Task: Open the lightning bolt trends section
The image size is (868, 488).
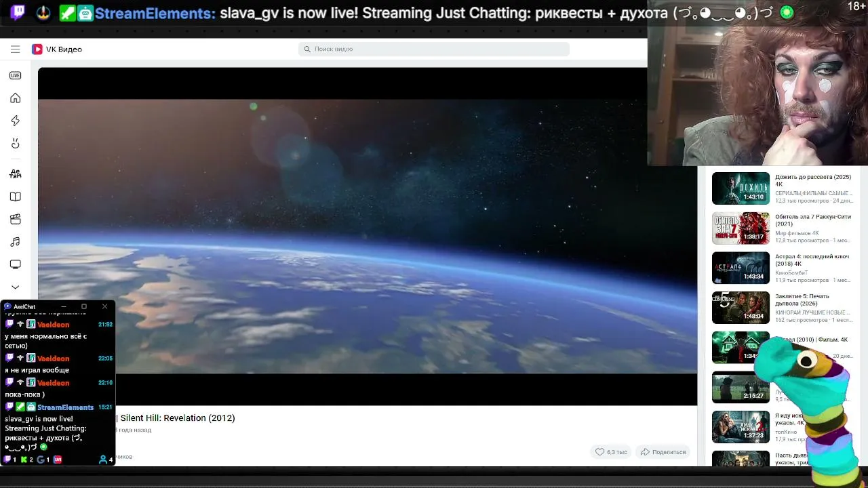Action: tap(15, 121)
